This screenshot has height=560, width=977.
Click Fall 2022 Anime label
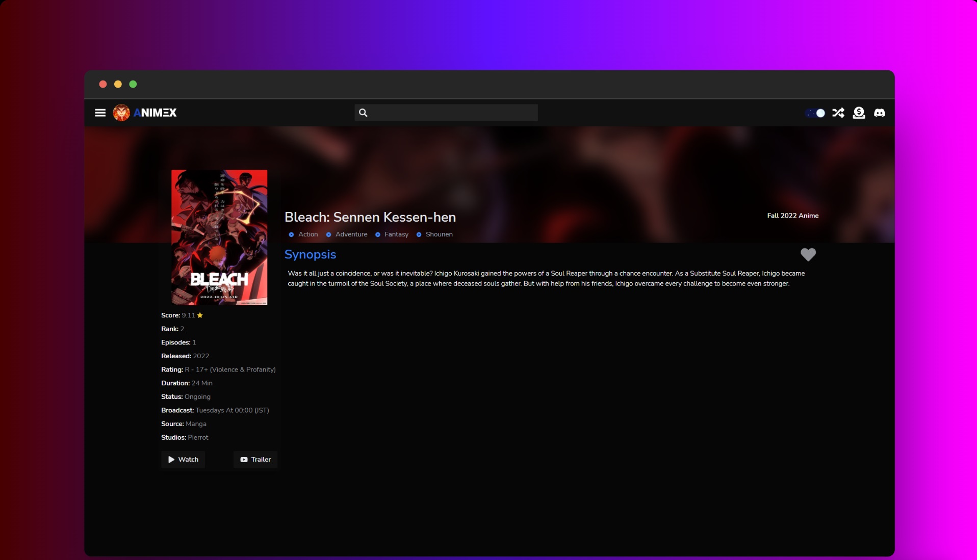pos(793,216)
